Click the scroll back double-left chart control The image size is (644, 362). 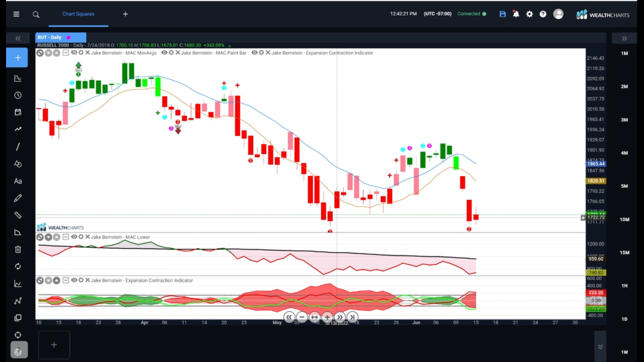[x=289, y=317]
